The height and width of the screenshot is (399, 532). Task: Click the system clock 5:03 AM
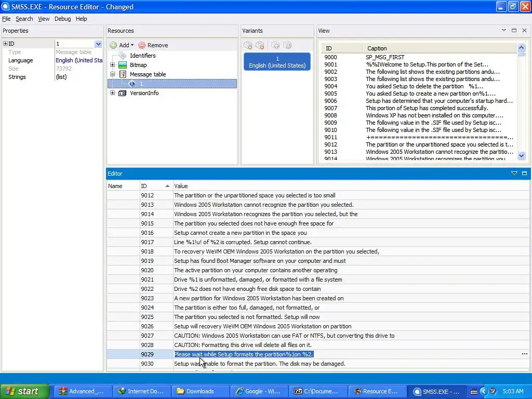point(513,391)
